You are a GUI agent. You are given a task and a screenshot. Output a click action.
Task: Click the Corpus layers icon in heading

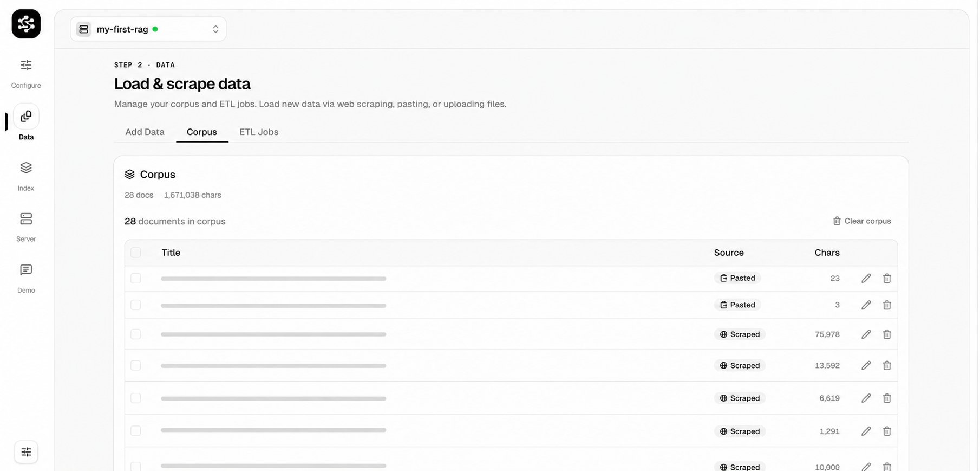[129, 174]
